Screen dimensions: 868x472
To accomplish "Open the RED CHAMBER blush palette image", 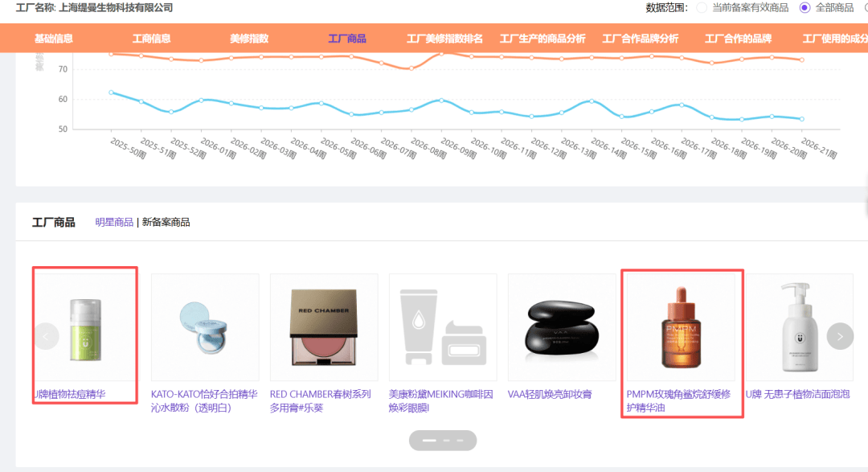I will 324,326.
